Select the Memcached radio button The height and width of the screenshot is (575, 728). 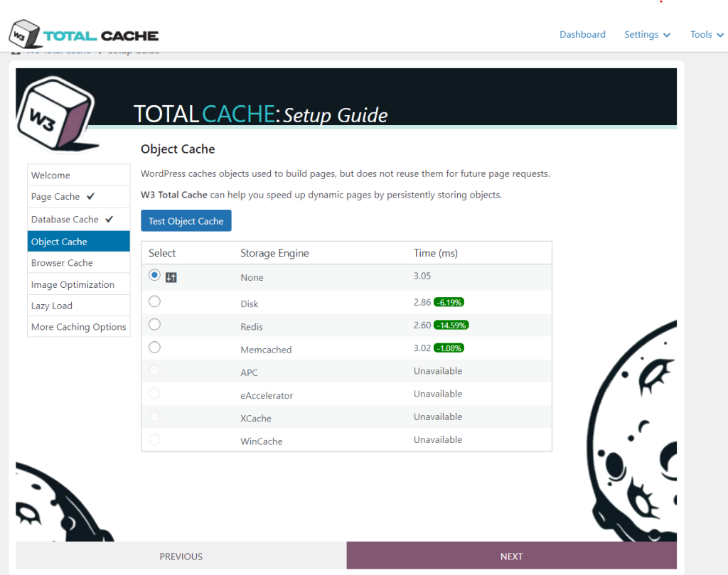154,348
